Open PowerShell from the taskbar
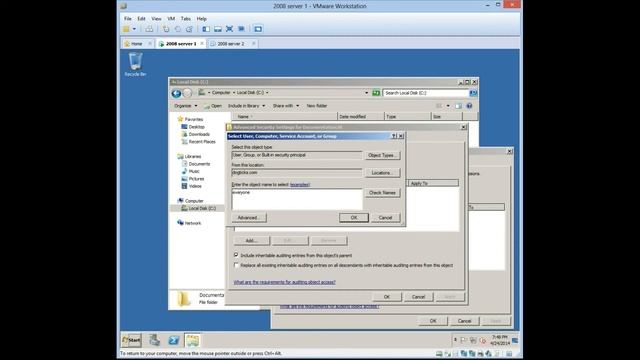Viewport: 640px width, 360px height. [x=174, y=340]
